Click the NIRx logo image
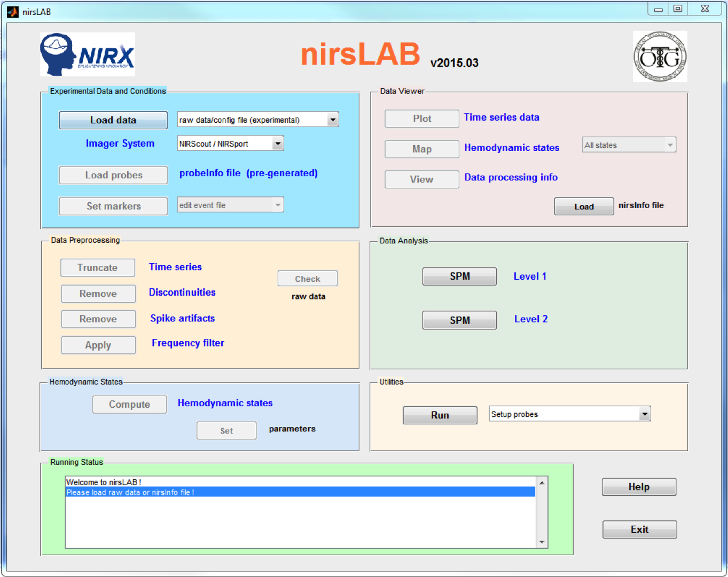Viewport: 728px width, 577px height. pyautogui.click(x=88, y=54)
